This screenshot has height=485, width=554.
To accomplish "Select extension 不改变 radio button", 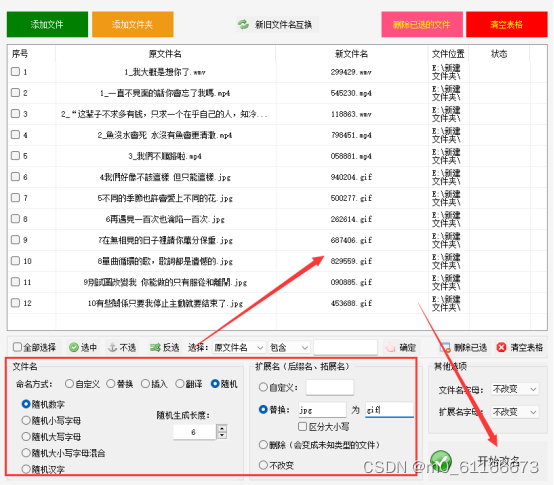I will pyautogui.click(x=263, y=465).
